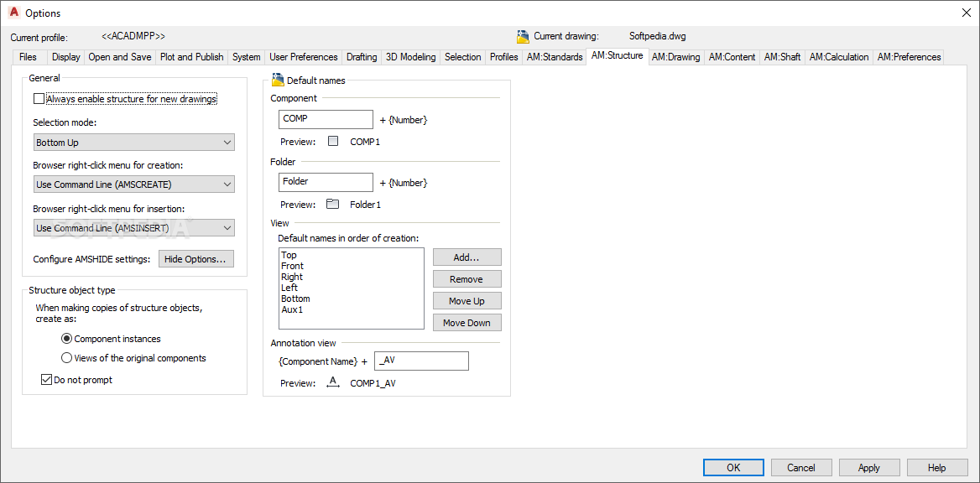The height and width of the screenshot is (483, 980).
Task: Click the Add... view name button
Action: coord(467,257)
